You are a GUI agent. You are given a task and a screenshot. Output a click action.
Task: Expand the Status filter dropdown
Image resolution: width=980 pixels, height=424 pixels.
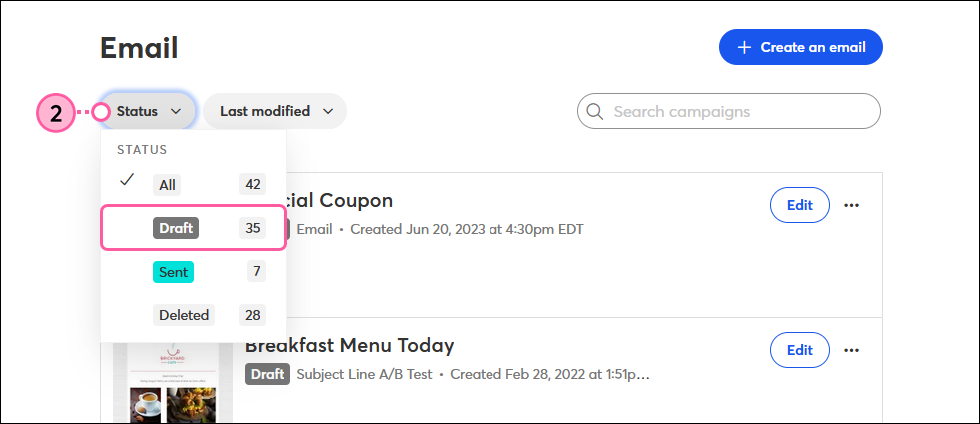click(148, 111)
